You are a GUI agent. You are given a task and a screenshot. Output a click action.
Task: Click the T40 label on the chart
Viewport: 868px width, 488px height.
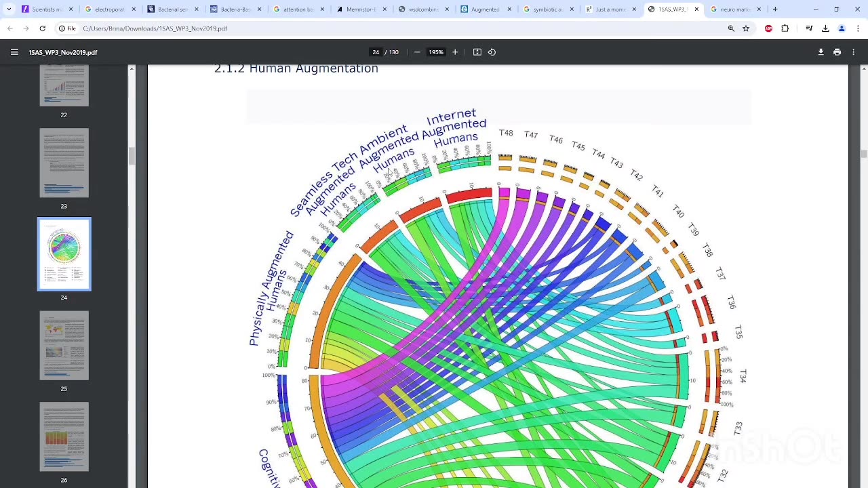678,211
